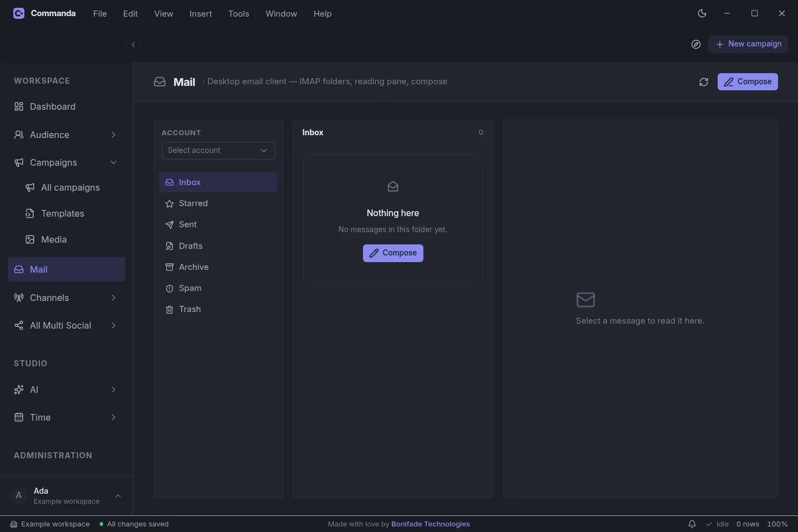Image resolution: width=798 pixels, height=532 pixels.
Task: Open the Select account dropdown
Action: point(218,150)
